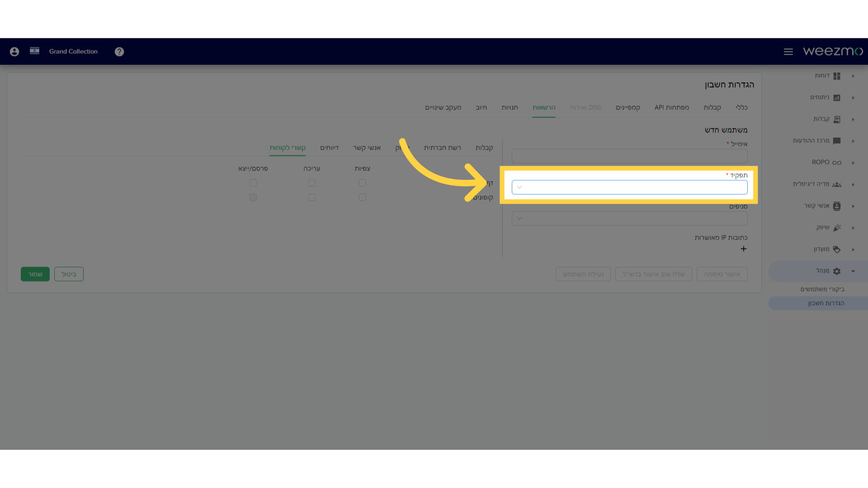Open the תפקיד role dropdown

(x=629, y=187)
